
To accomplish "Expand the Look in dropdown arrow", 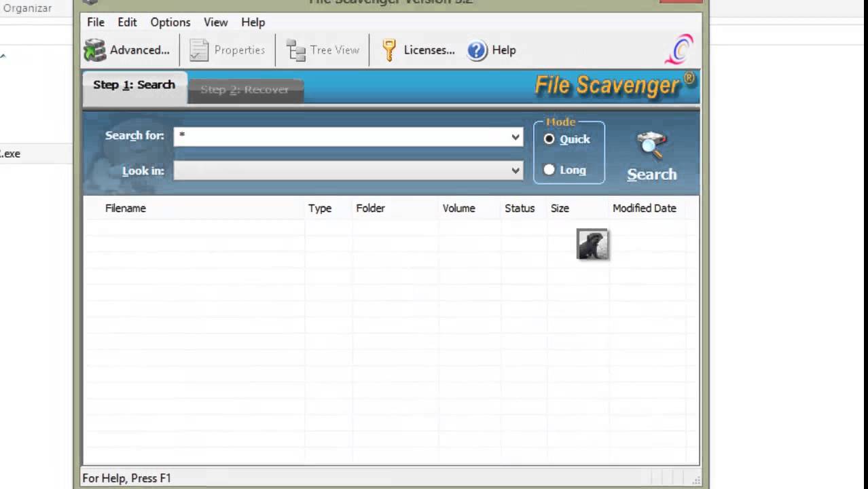I will click(x=516, y=170).
